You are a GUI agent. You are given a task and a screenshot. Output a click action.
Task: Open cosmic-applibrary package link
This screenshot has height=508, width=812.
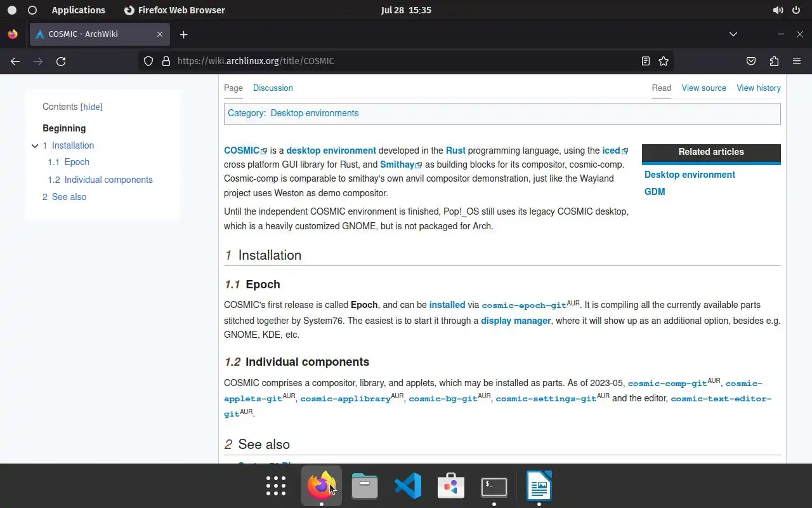pyautogui.click(x=346, y=399)
